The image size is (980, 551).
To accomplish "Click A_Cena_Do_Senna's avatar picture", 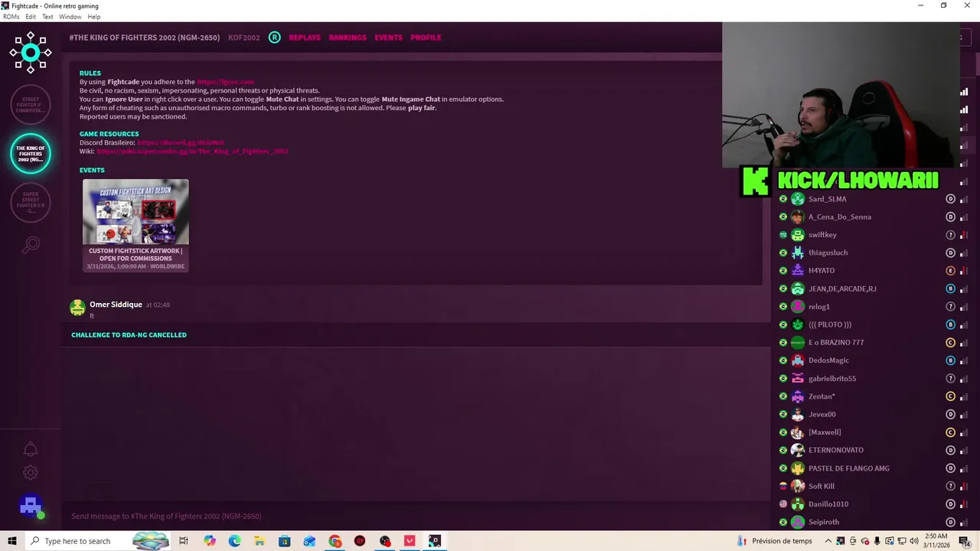I will [x=798, y=217].
